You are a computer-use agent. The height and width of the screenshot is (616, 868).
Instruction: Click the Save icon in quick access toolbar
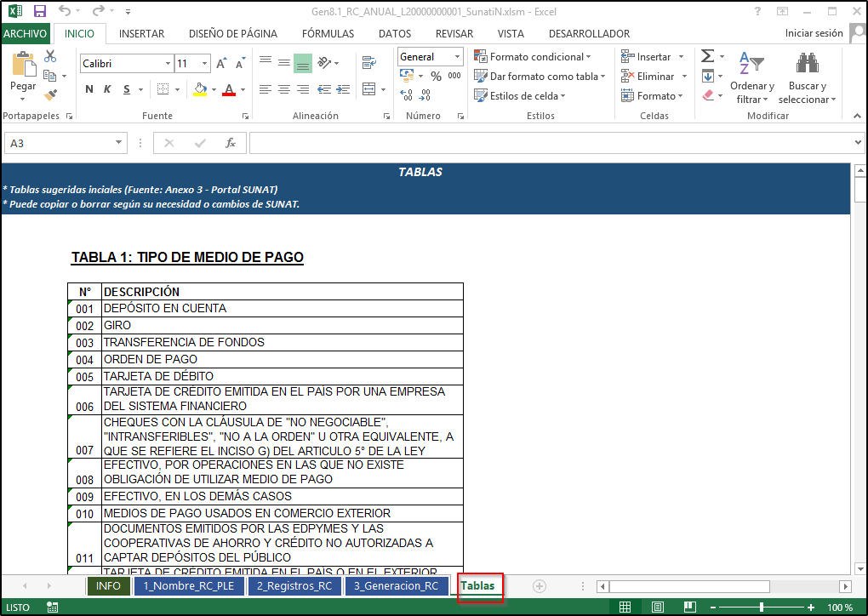coord(39,12)
